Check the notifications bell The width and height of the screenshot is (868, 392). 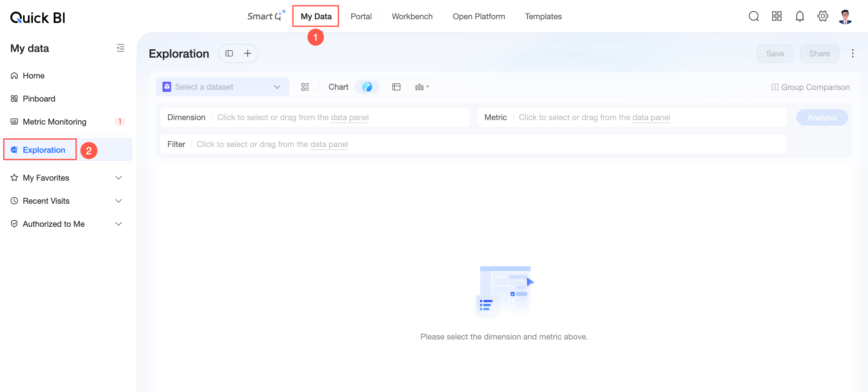coord(799,16)
